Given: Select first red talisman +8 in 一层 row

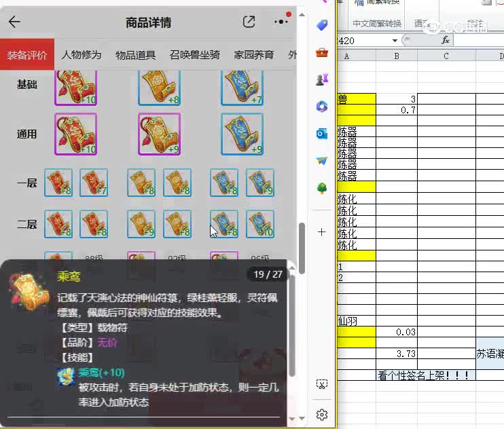Looking at the screenshot, I should tap(58, 183).
